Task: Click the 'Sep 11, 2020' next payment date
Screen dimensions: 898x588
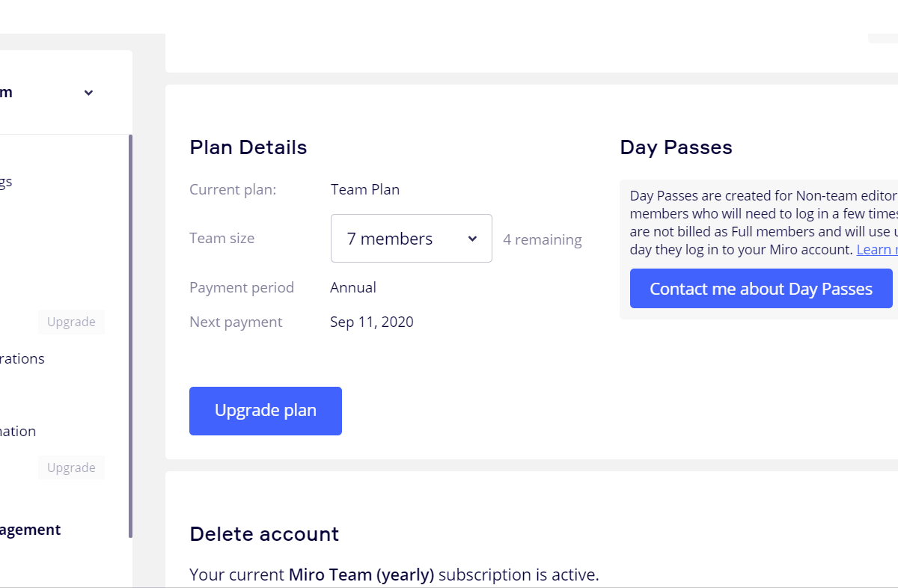Action: tap(372, 322)
